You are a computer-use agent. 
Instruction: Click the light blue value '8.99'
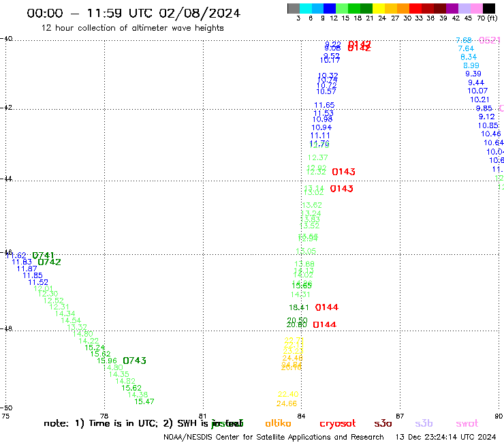pyautogui.click(x=471, y=65)
